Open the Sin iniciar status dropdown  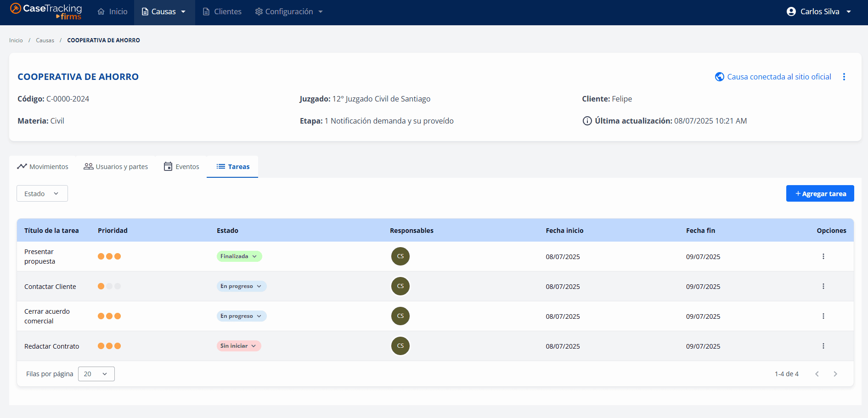[238, 346]
